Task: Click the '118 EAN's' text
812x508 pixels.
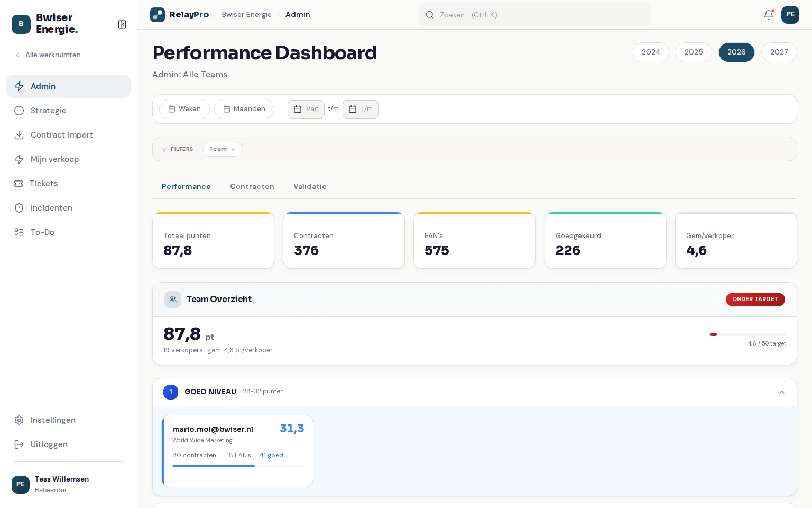Action: (x=238, y=456)
